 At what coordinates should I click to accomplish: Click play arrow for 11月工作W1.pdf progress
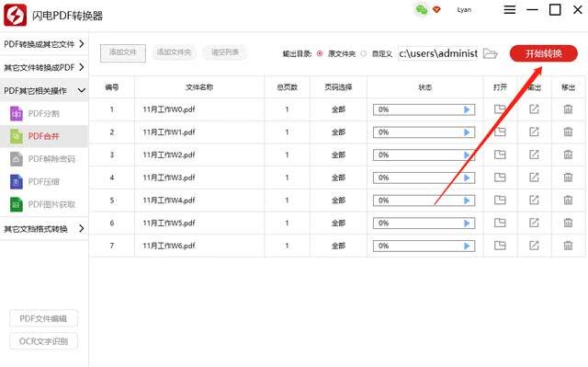pyautogui.click(x=467, y=132)
